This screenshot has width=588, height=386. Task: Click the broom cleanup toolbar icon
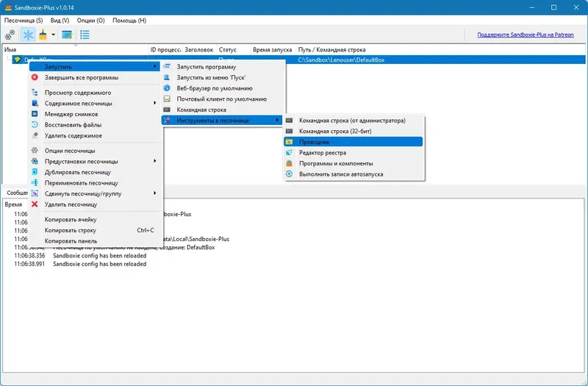[x=43, y=35]
